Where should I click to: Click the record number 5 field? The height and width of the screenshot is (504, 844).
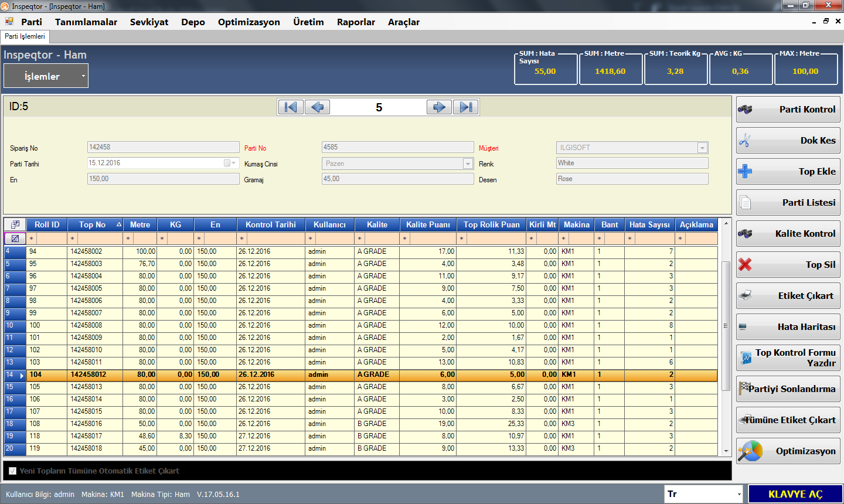379,107
